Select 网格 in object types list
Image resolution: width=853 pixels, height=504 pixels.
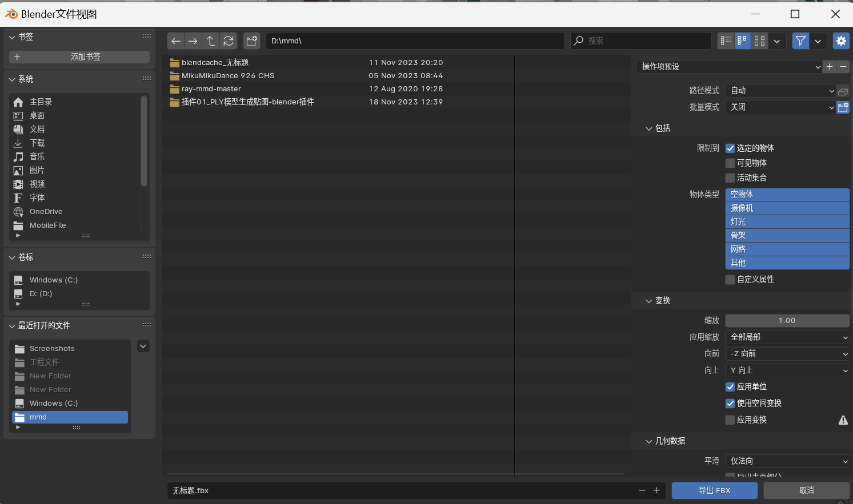point(787,249)
